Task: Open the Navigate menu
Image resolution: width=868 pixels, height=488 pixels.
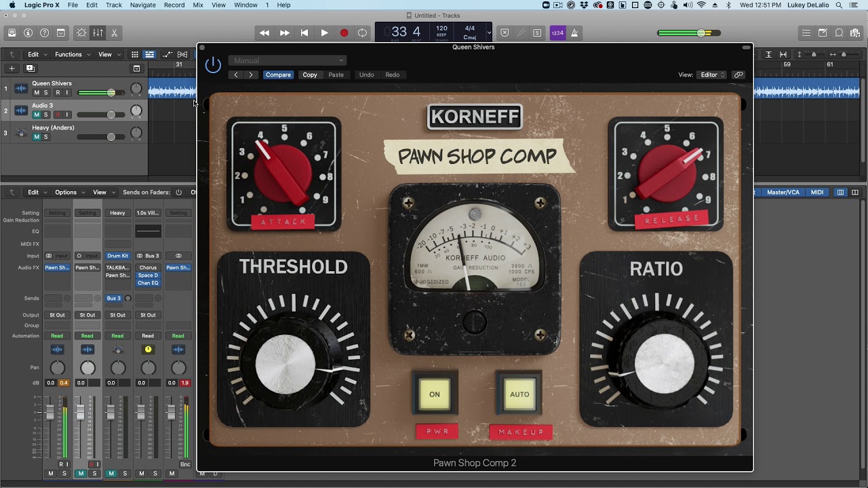Action: [142, 5]
